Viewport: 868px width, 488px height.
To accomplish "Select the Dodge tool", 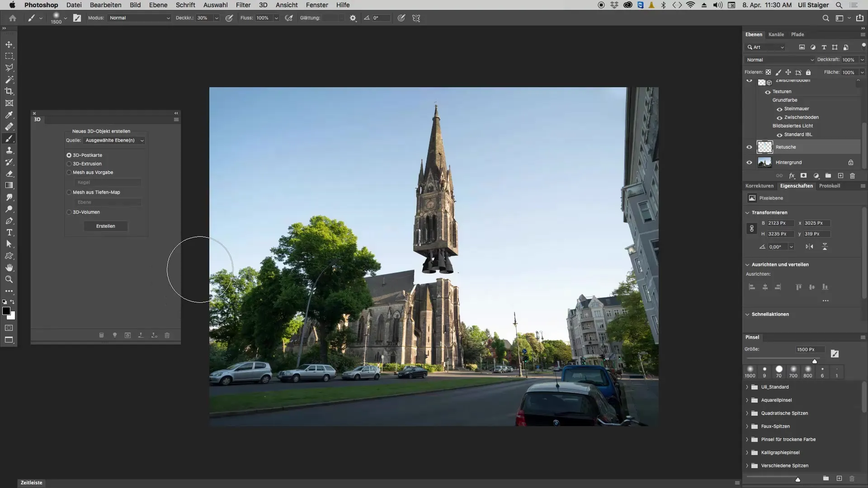I will (9, 209).
